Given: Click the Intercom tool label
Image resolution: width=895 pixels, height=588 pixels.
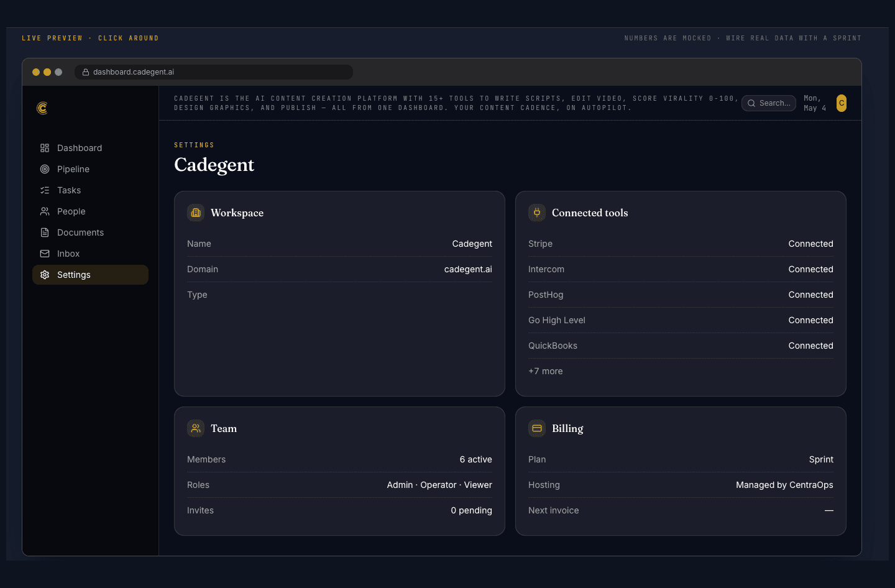Looking at the screenshot, I should point(546,269).
